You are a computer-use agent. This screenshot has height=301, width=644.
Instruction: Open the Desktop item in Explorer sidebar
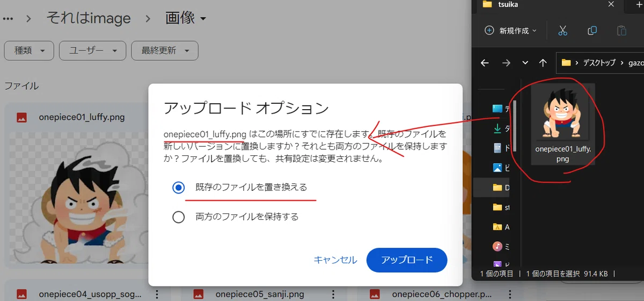pyautogui.click(x=501, y=109)
